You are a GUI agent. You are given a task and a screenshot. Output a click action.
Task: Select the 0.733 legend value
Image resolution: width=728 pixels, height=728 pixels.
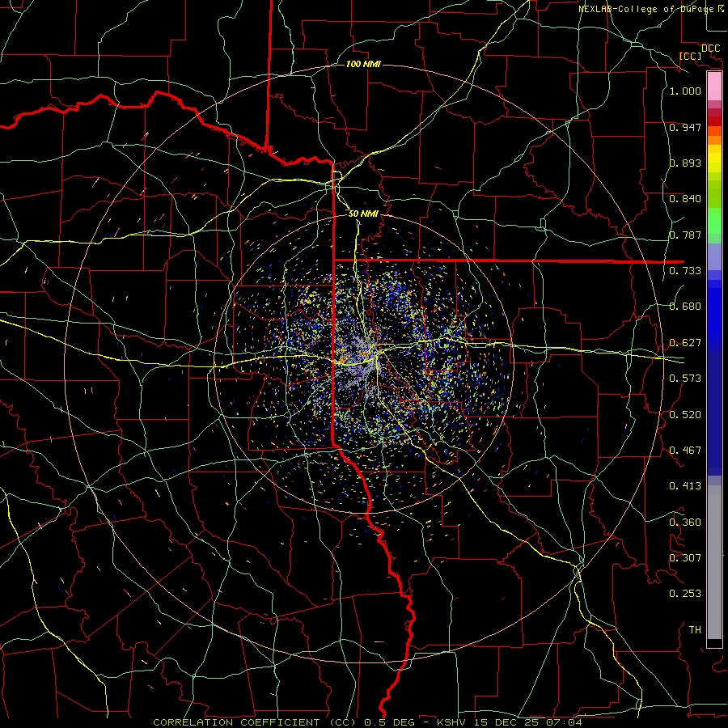(x=685, y=271)
